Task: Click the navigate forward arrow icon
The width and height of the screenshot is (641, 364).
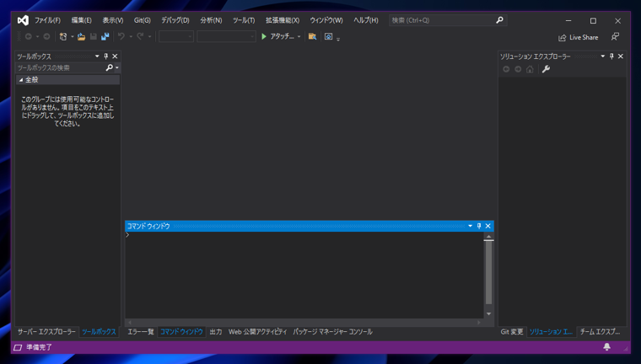Action: (x=46, y=37)
